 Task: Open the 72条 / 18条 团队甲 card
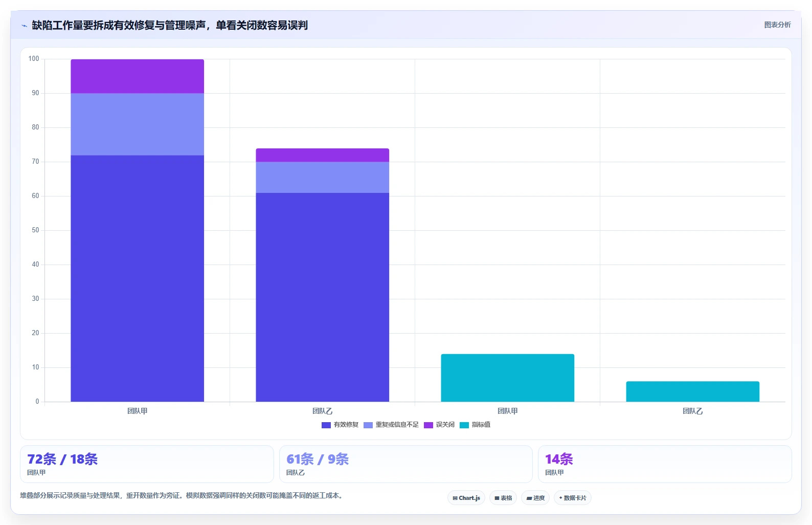(147, 464)
